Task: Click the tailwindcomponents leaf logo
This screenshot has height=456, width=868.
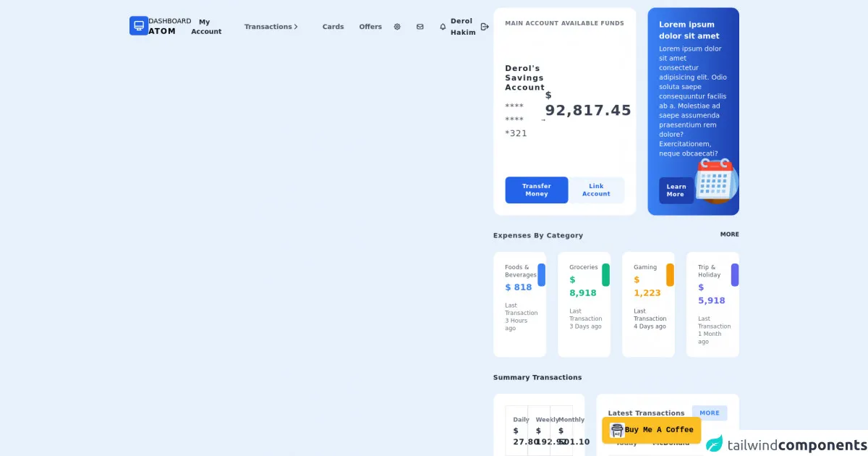Action: (715, 444)
